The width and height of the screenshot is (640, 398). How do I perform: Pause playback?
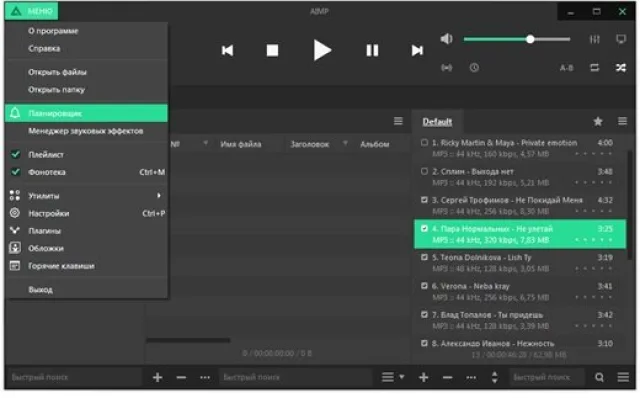point(372,51)
